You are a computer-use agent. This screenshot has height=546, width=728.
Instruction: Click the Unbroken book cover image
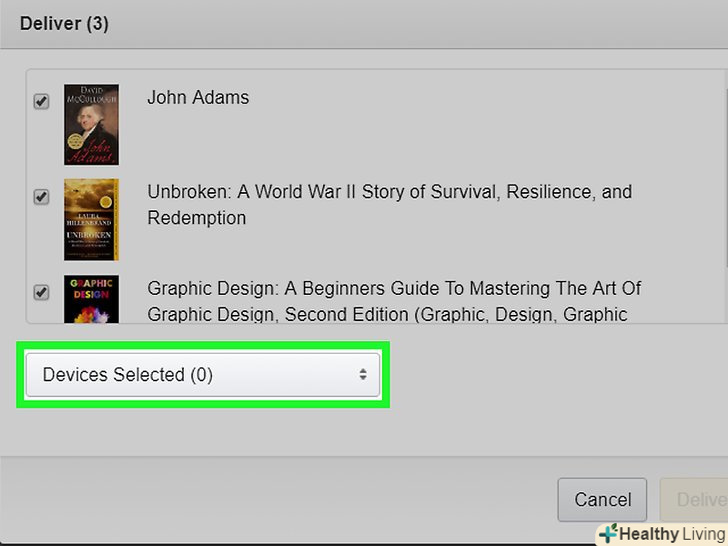coord(91,220)
